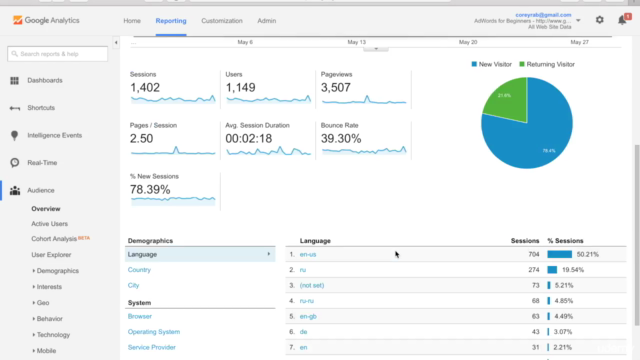The image size is (640, 360).
Task: Open the settings gear icon
Action: pos(599,20)
